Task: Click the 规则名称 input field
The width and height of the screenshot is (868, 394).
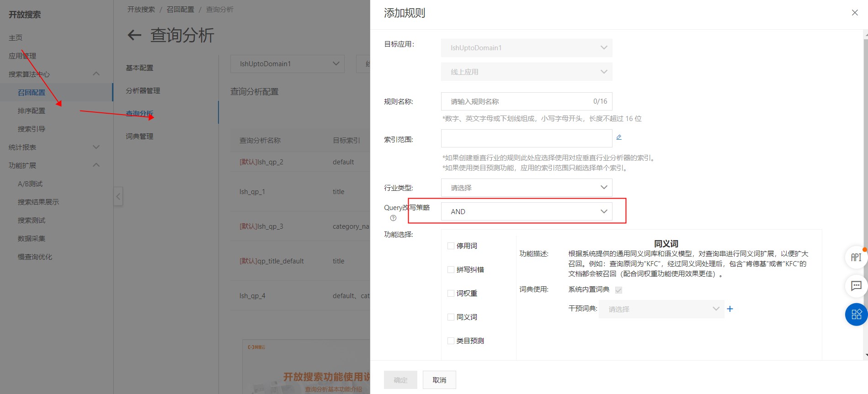Action: [x=527, y=101]
